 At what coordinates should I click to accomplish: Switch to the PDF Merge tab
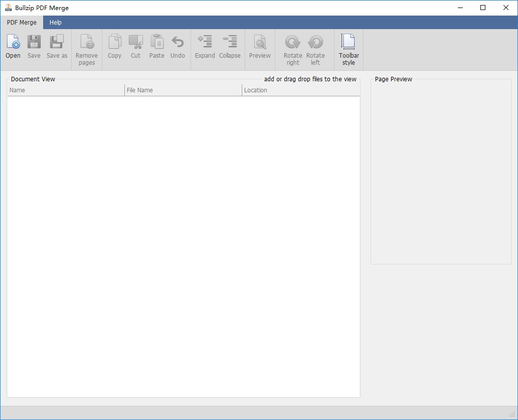pyautogui.click(x=22, y=23)
